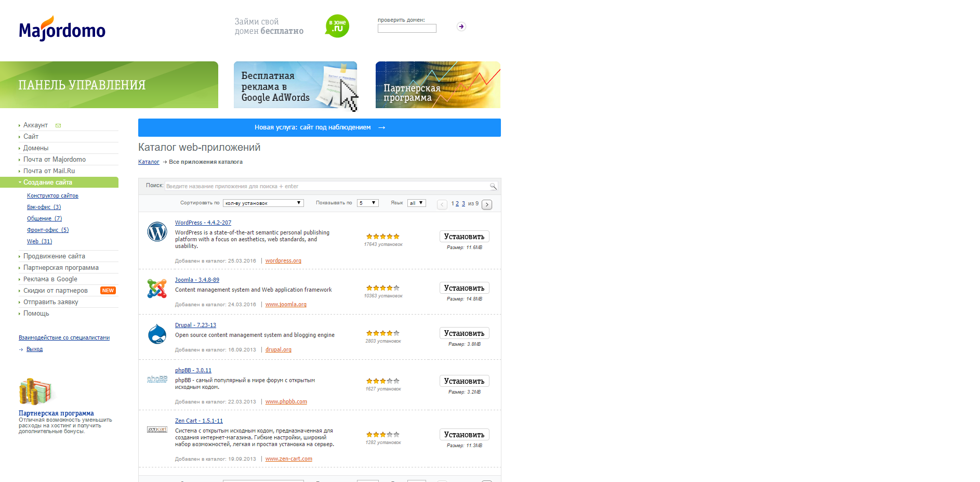Open 'WordPress - 4.4.2-207' title link
The height and width of the screenshot is (482, 980).
[203, 223]
